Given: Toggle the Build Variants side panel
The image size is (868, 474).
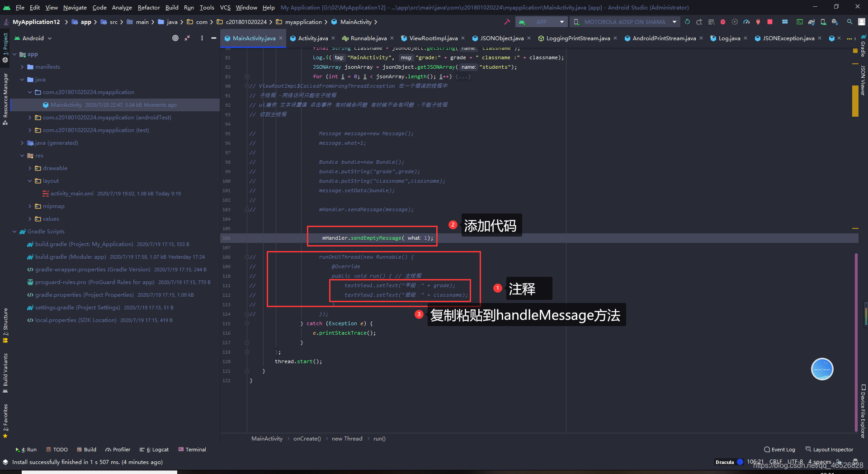Looking at the screenshot, I should tap(5, 373).
